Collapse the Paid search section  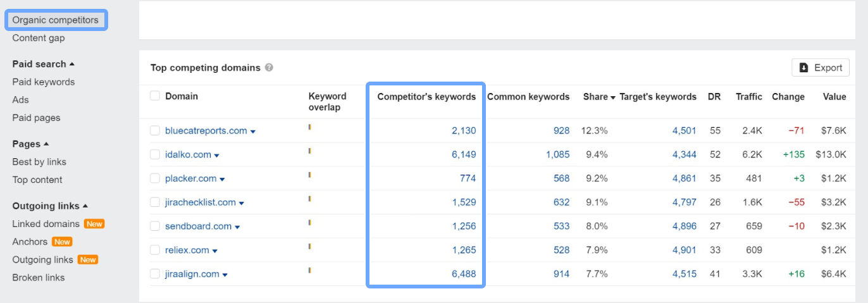point(43,64)
